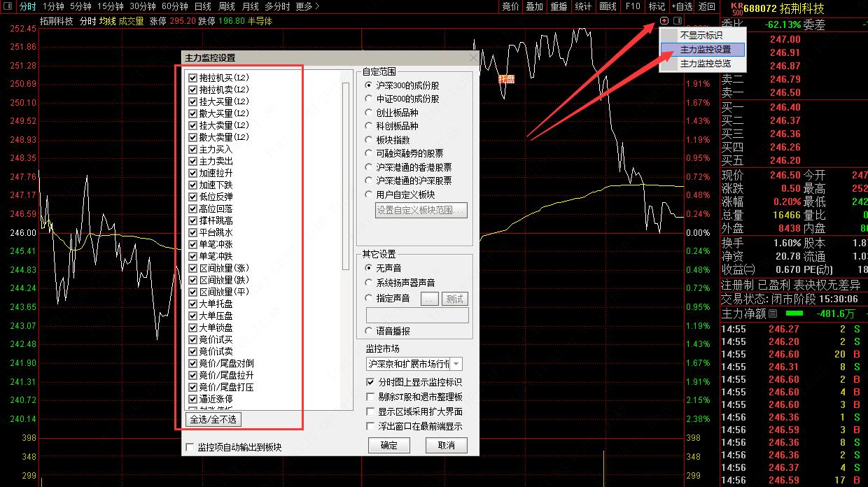Click the side panel toggle icon
This screenshot has width=868, height=487.
click(677, 21)
